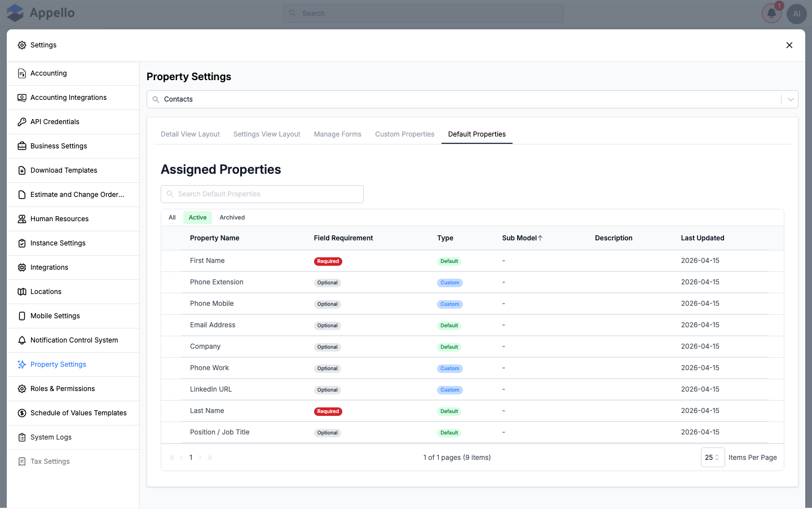Select the Active filter
812x518 pixels.
(197, 218)
